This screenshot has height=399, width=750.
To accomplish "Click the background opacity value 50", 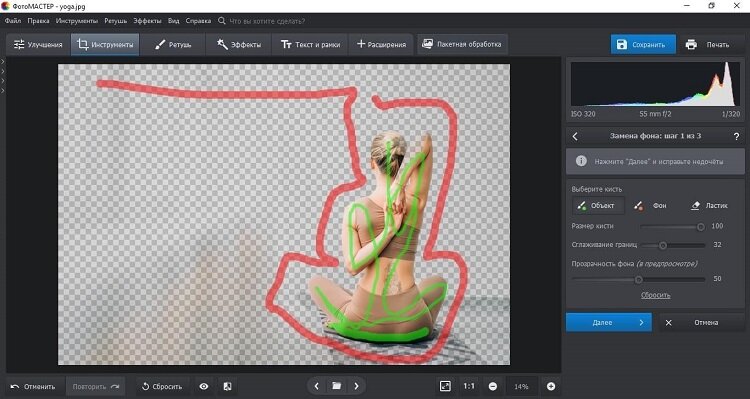I will point(717,279).
